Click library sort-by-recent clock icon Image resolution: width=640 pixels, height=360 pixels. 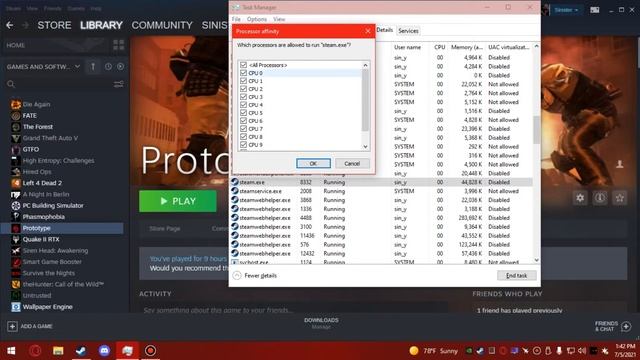[x=108, y=67]
